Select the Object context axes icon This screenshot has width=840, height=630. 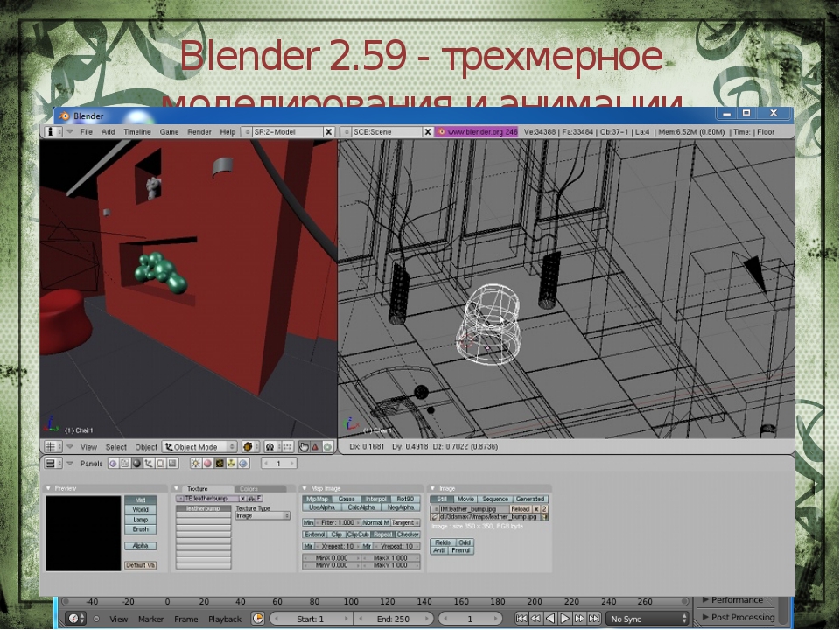pyautogui.click(x=149, y=464)
